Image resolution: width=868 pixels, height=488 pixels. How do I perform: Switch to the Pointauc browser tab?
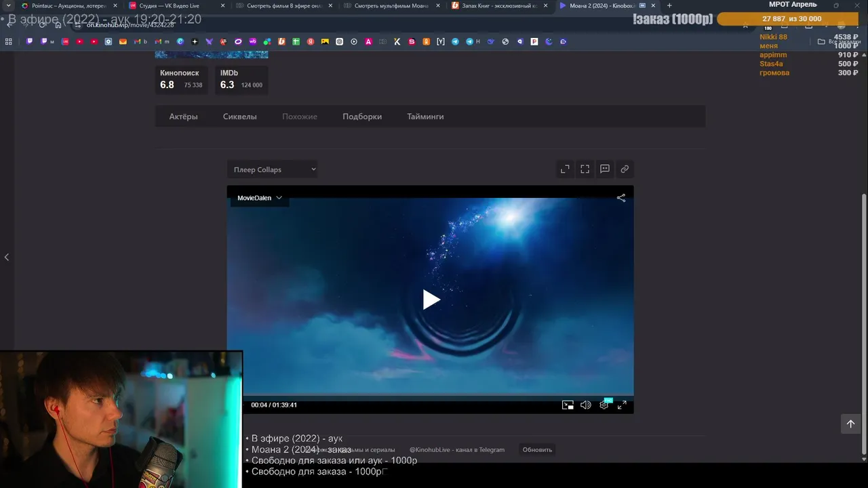pos(68,5)
